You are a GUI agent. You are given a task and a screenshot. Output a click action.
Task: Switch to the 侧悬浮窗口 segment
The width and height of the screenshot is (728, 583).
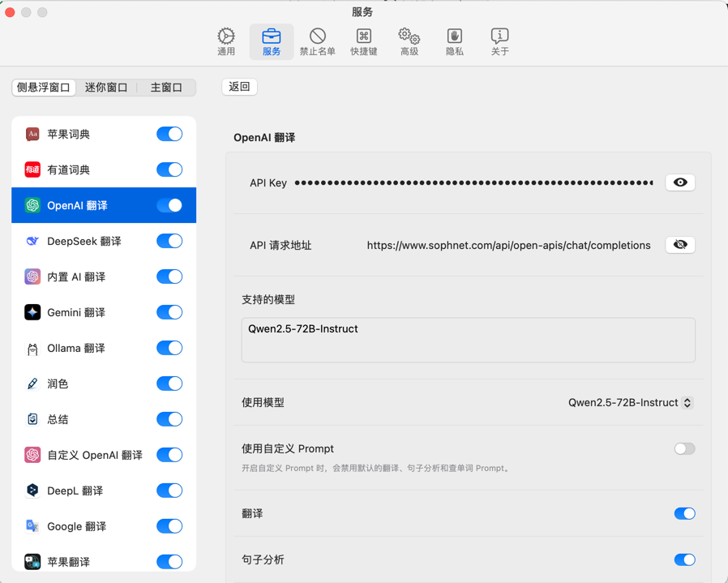(x=44, y=88)
